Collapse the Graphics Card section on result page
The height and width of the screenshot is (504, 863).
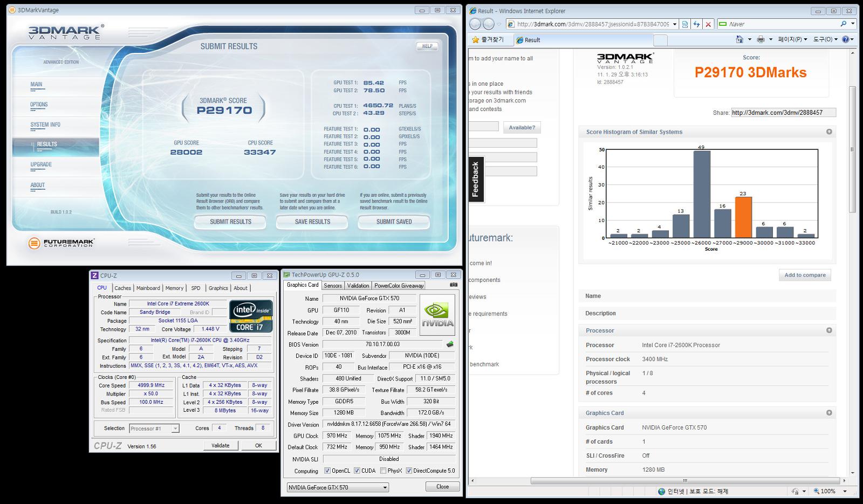pyautogui.click(x=829, y=413)
